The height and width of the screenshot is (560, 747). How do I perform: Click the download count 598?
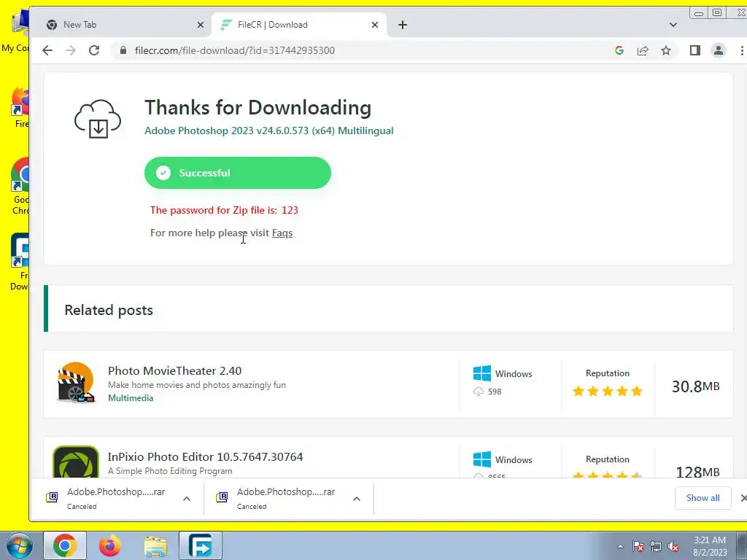pyautogui.click(x=495, y=392)
